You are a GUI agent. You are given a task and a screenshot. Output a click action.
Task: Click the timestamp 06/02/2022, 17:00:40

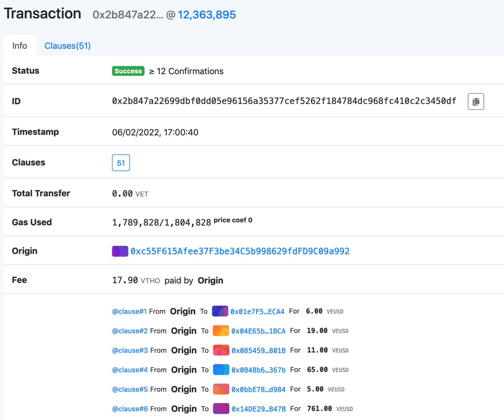[x=155, y=133]
